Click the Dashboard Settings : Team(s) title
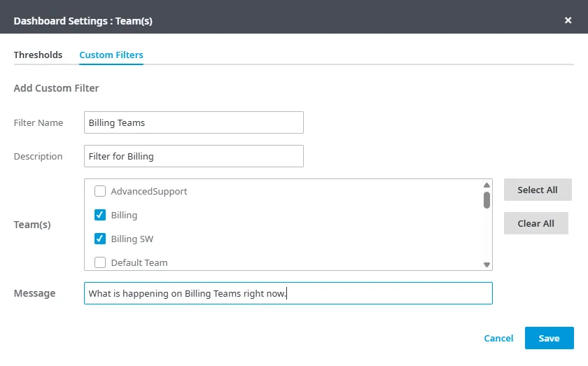 point(83,20)
